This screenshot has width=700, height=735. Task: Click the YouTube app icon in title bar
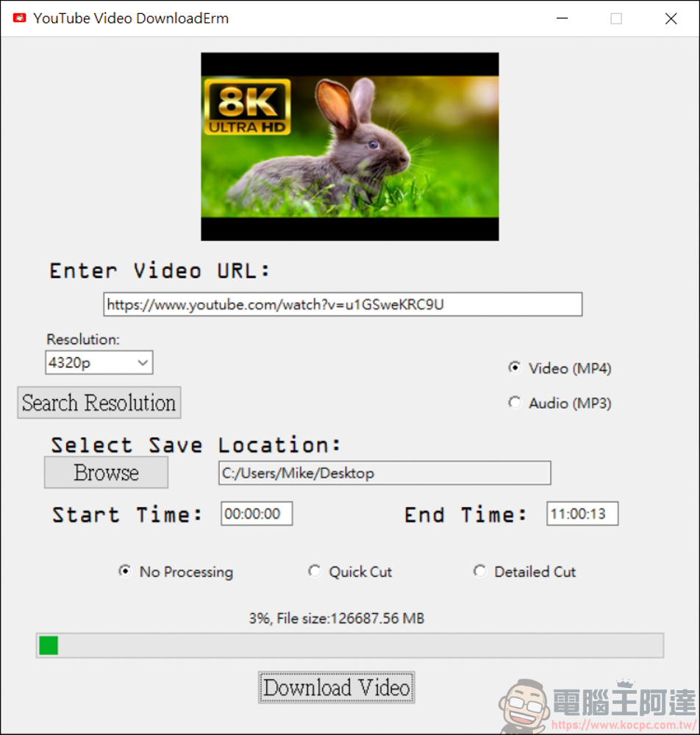pyautogui.click(x=19, y=18)
